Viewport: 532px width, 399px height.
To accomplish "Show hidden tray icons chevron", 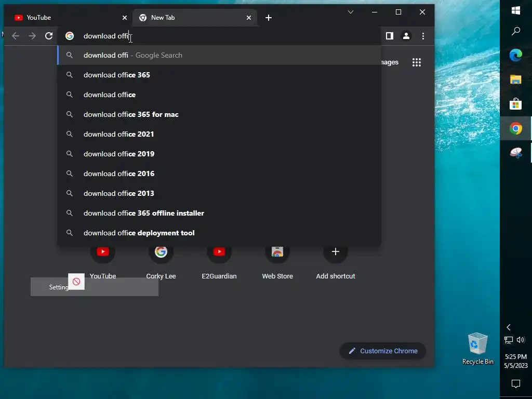I will tap(508, 327).
